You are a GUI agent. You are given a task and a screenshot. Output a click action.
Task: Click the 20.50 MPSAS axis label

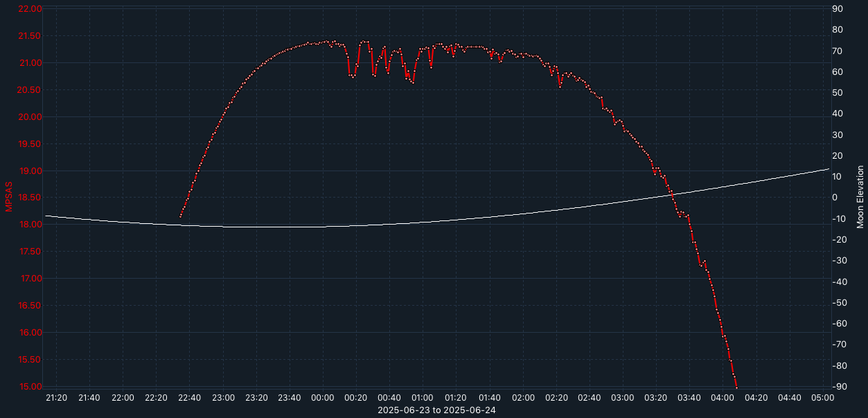[30, 90]
